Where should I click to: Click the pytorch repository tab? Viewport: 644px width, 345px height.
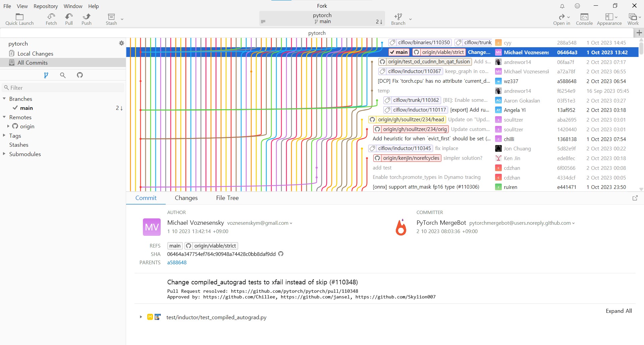click(317, 33)
